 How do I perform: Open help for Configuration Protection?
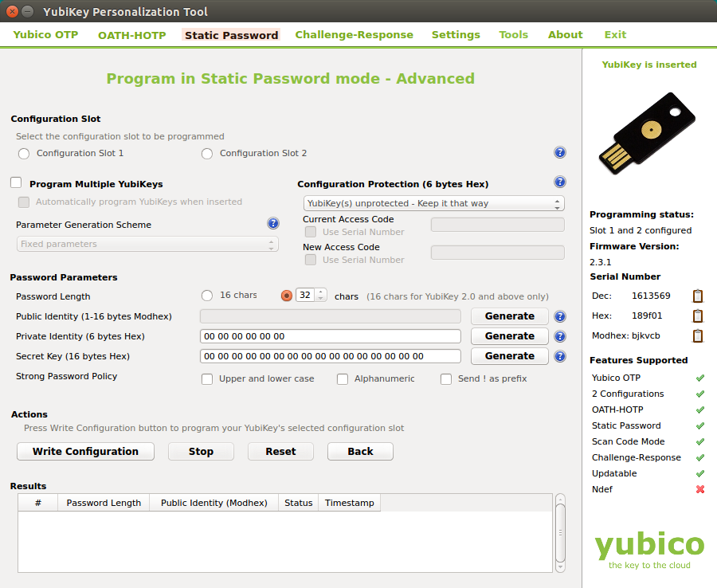(560, 182)
